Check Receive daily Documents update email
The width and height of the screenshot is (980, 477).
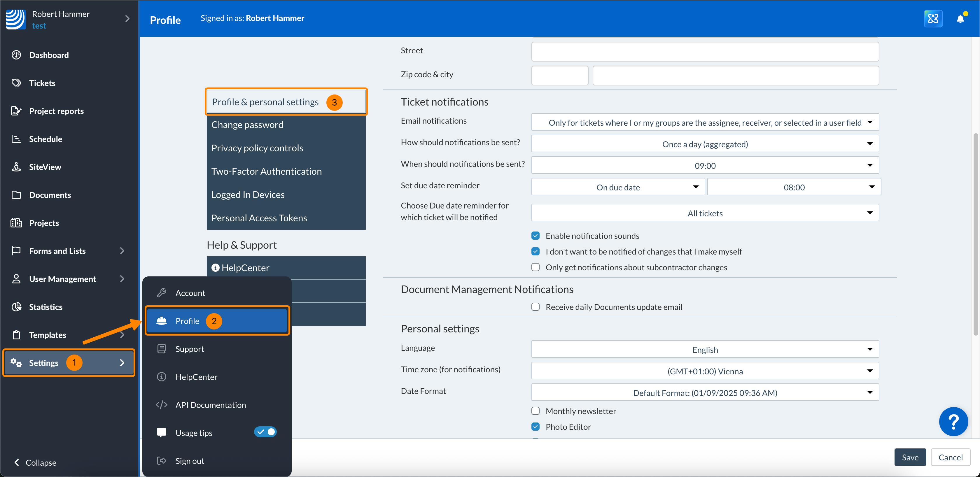point(535,307)
